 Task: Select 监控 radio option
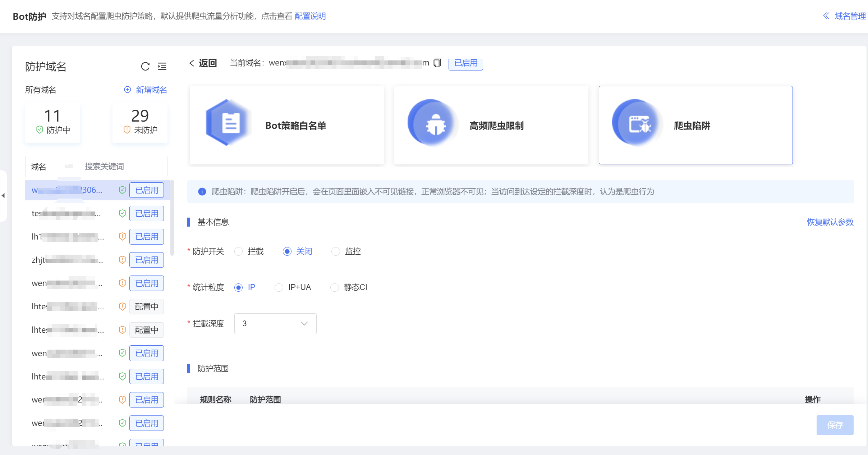(335, 251)
